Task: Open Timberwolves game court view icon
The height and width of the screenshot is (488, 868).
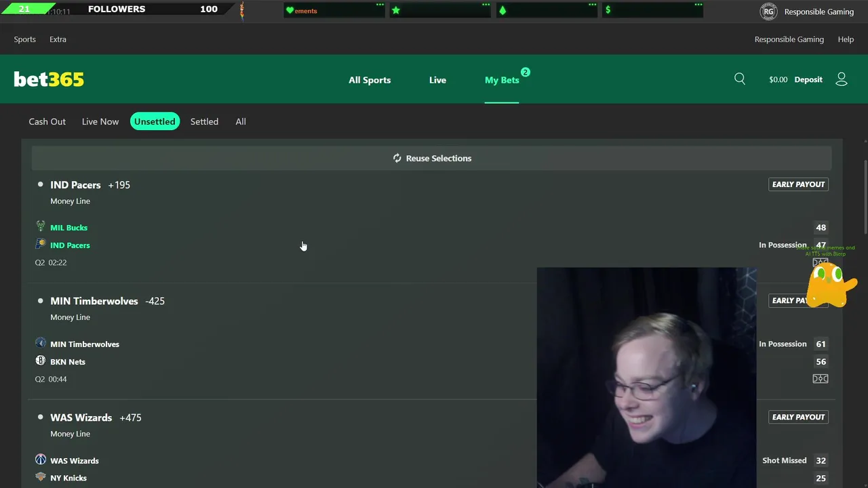Action: coord(821,379)
